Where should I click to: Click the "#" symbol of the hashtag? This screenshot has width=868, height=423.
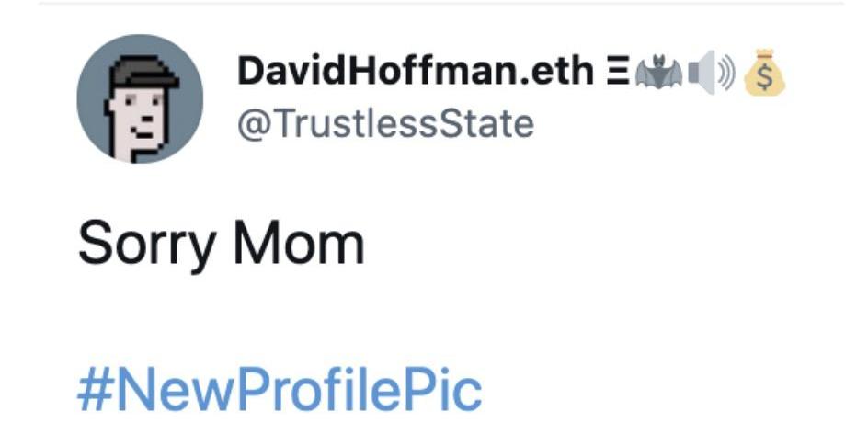pos(91,390)
